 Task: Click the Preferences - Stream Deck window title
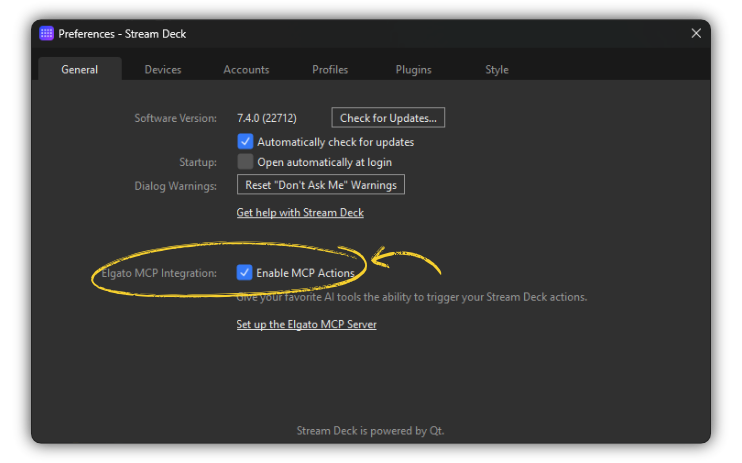tap(122, 34)
